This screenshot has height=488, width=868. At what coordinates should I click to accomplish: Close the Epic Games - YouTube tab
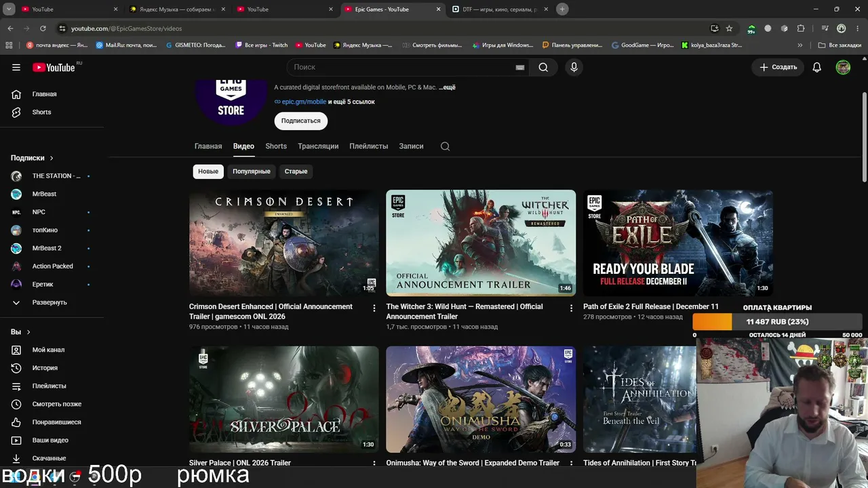click(x=438, y=9)
